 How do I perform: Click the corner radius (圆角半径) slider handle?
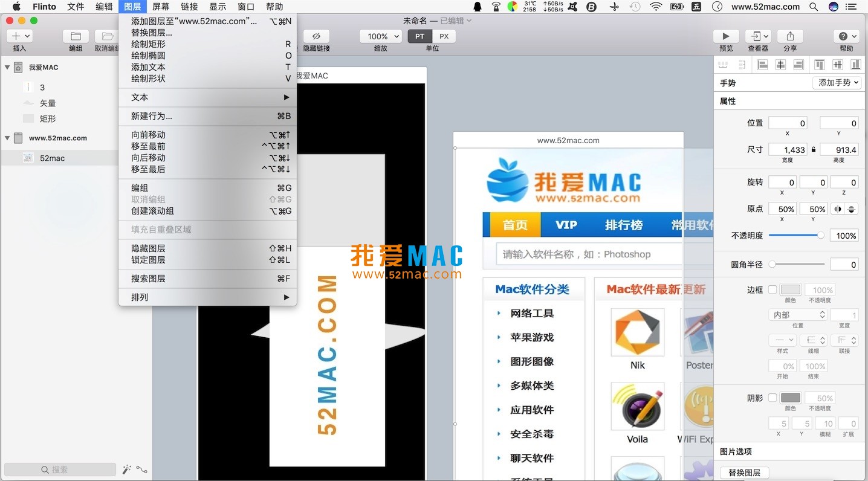pos(772,265)
